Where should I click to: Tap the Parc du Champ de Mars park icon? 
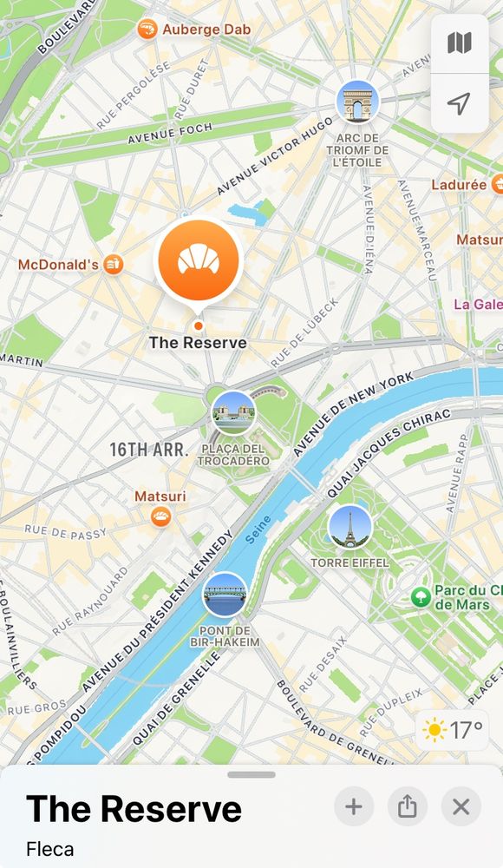(421, 597)
